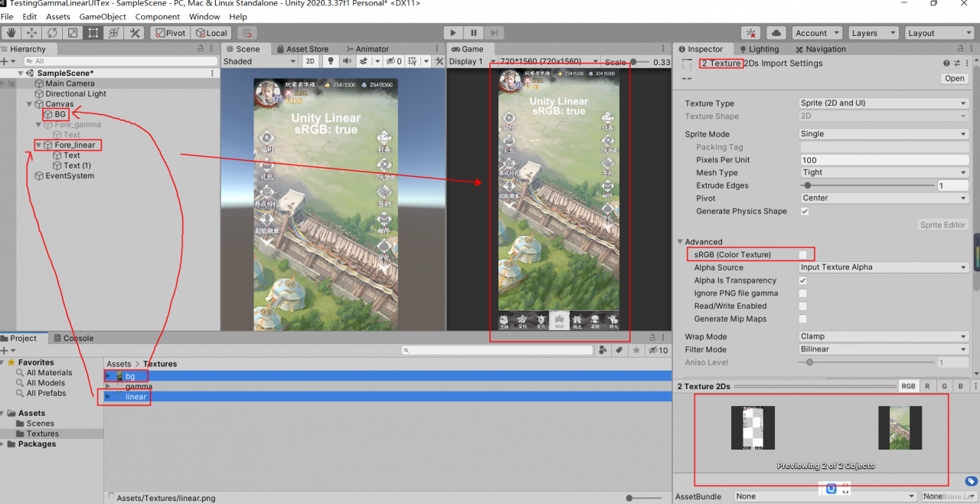Open Inspector help icon
980x504 pixels.
click(945, 63)
